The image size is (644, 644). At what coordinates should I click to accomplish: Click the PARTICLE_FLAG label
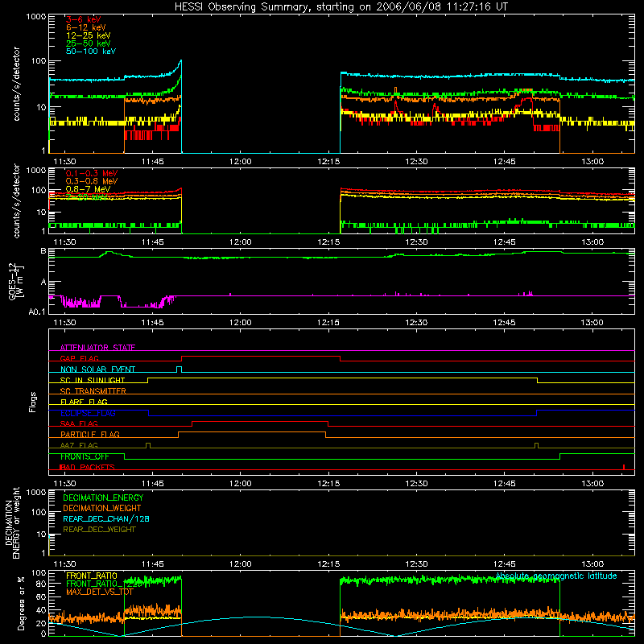[x=90, y=434]
